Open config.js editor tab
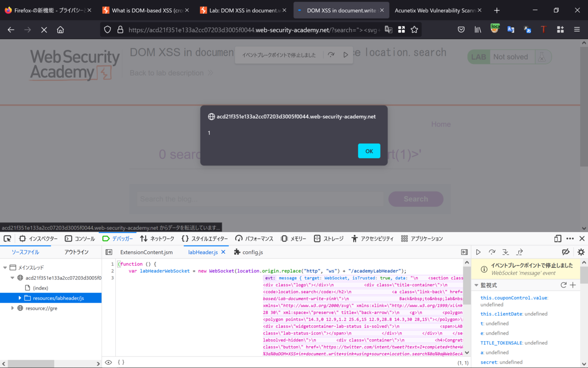This screenshot has width=588, height=368. pyautogui.click(x=248, y=252)
